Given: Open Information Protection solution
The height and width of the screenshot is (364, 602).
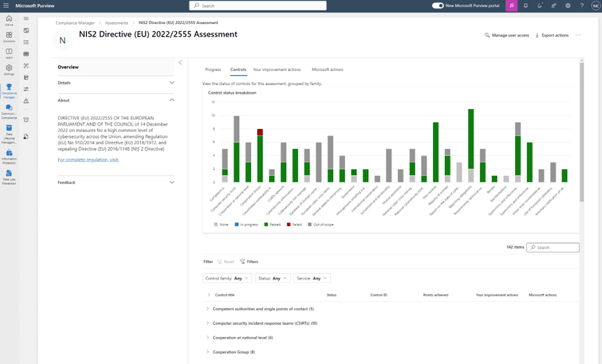Looking at the screenshot, I should [9, 157].
